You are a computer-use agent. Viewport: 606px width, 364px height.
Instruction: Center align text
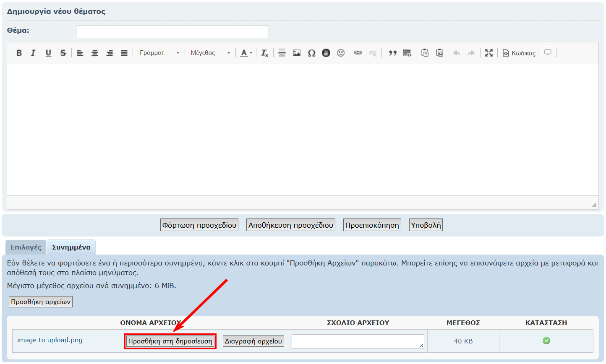pos(95,53)
